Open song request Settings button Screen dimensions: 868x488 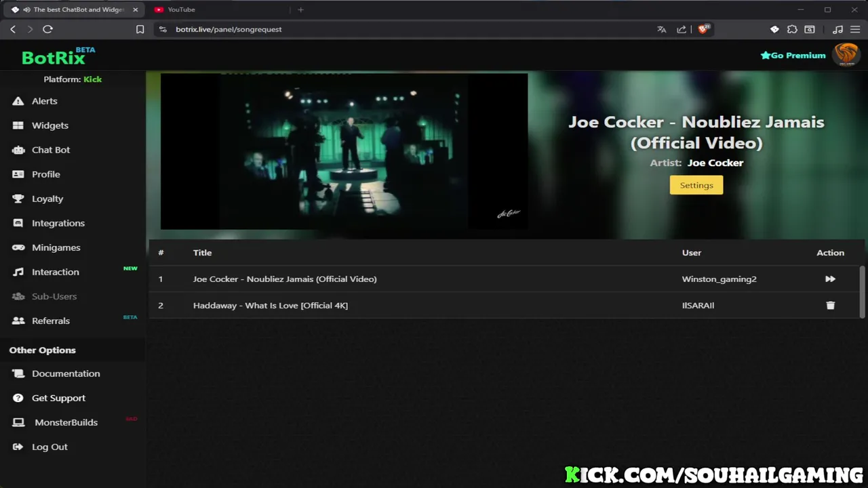tap(696, 185)
